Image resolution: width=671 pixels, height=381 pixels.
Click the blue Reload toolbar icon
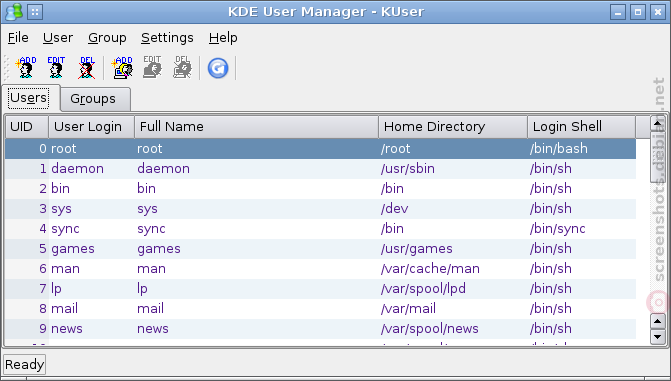click(218, 68)
